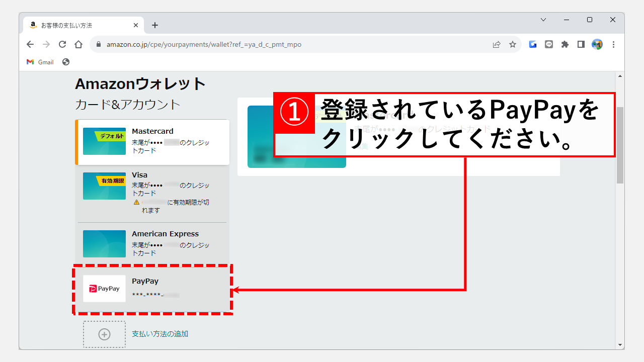
Task: Open the Chrome three-dot menu
Action: tap(613, 44)
